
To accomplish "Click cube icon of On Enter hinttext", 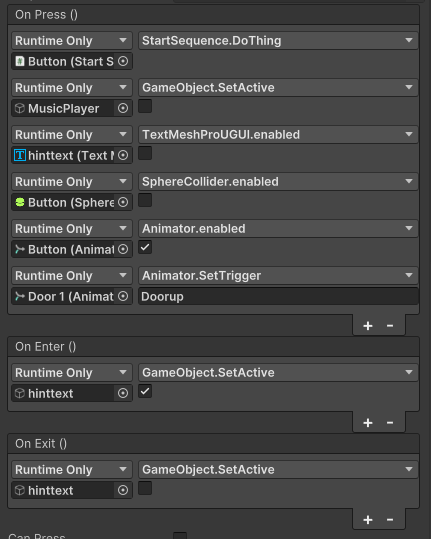I will pyautogui.click(x=20, y=393).
